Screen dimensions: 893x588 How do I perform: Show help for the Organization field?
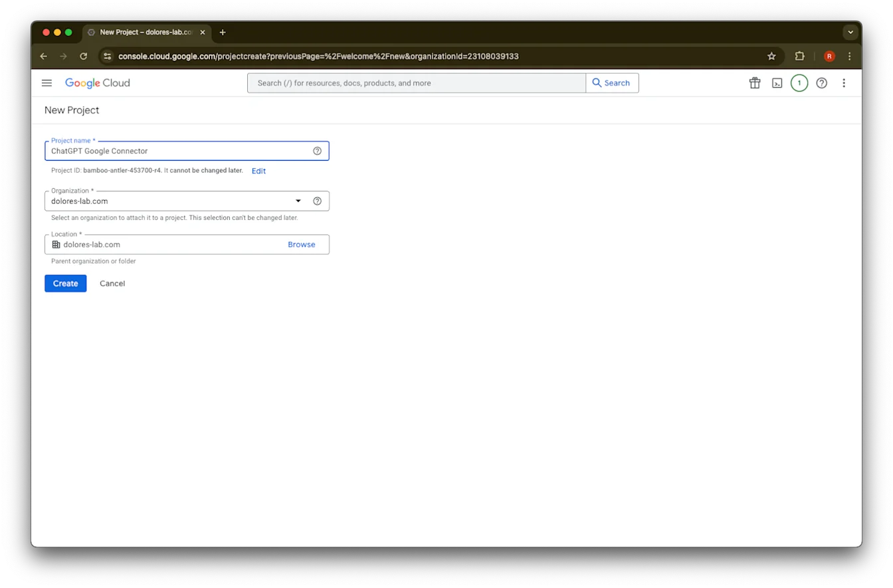317,201
